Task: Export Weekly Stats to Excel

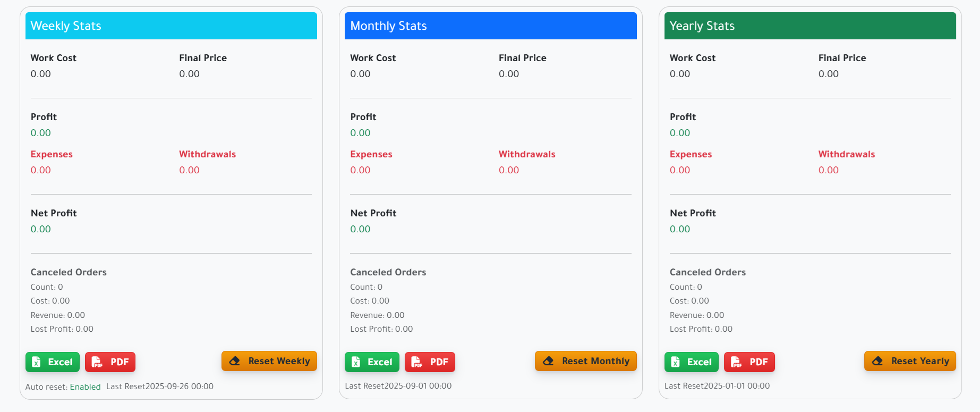Action: (53, 362)
